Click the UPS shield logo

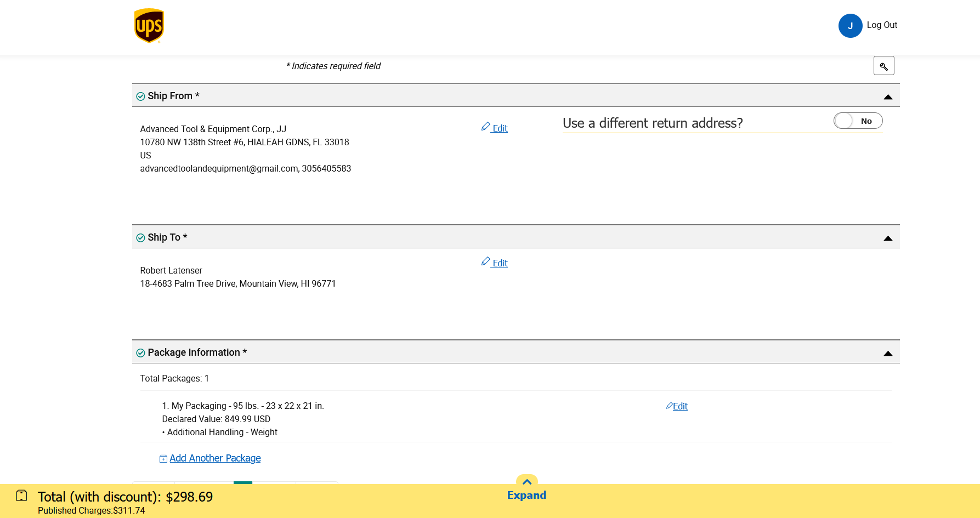[x=149, y=26]
